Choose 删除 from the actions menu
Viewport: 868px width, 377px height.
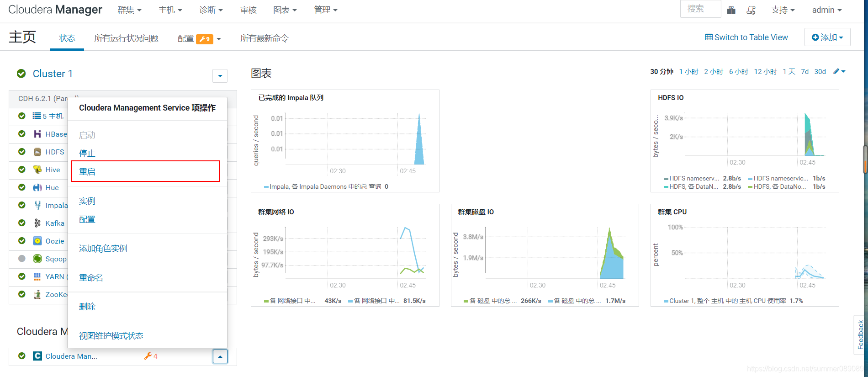[x=87, y=307]
